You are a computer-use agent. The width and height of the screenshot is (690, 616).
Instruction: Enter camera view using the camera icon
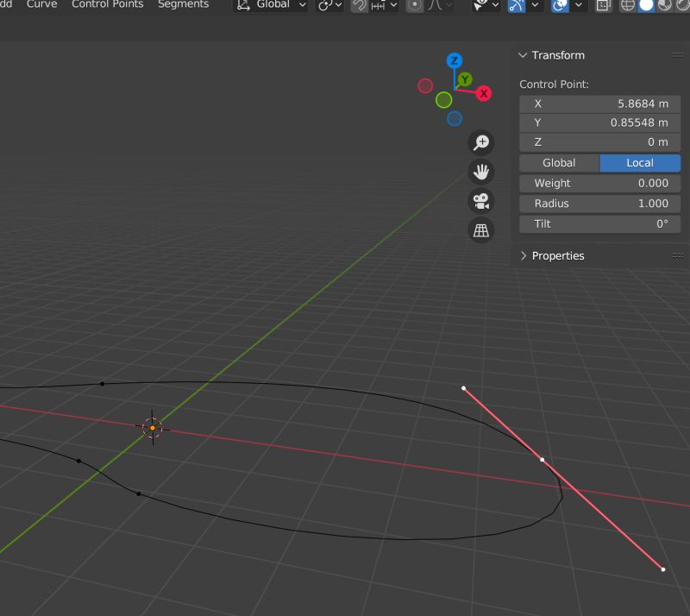(480, 201)
